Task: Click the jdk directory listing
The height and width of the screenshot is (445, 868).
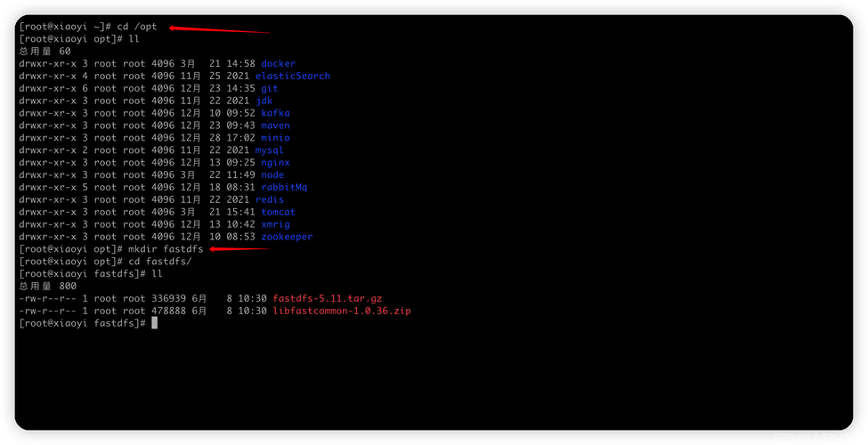Action: click(264, 101)
